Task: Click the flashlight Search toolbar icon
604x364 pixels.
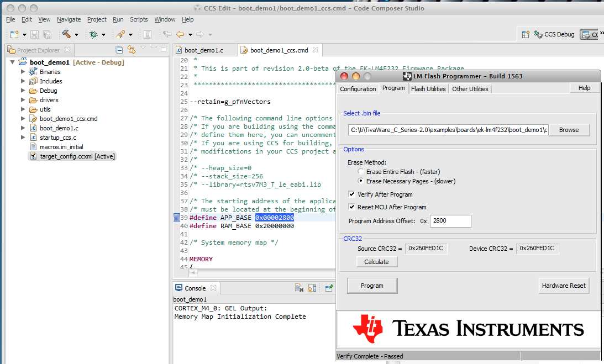Action: coord(120,34)
